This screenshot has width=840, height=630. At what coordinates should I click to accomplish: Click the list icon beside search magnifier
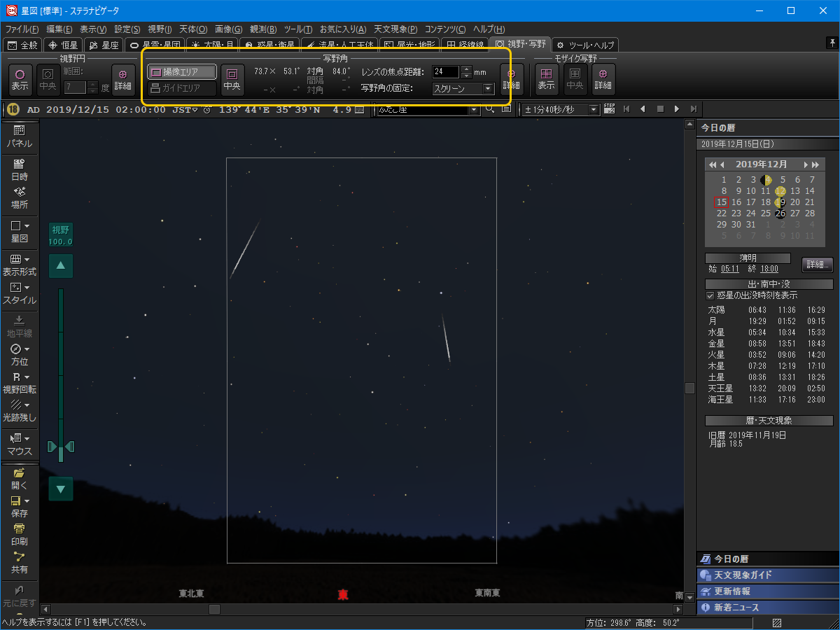[x=506, y=109]
